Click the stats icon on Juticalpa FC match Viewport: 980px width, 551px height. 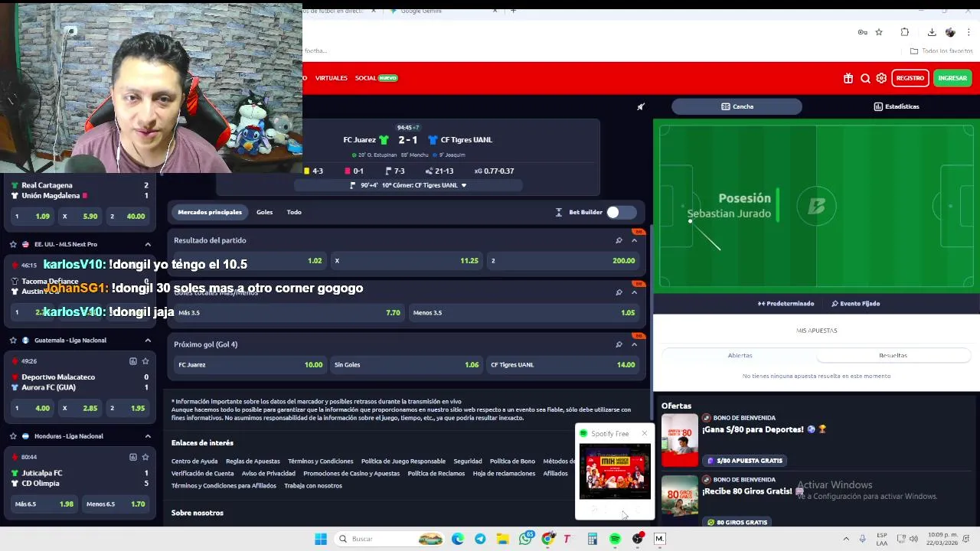point(132,457)
